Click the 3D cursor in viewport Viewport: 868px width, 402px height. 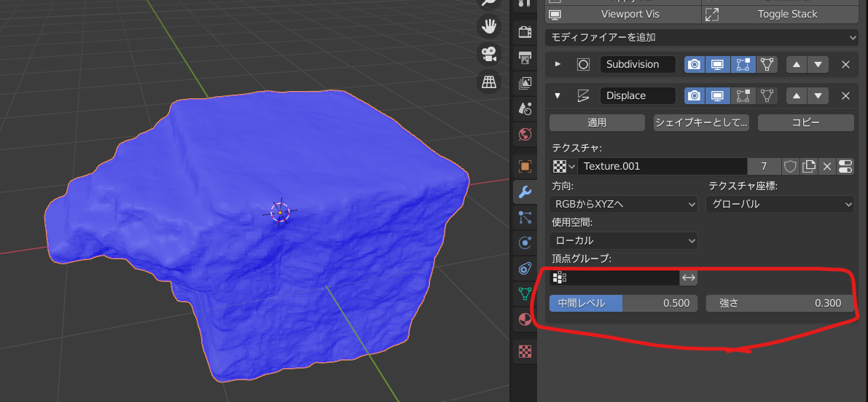click(x=280, y=213)
